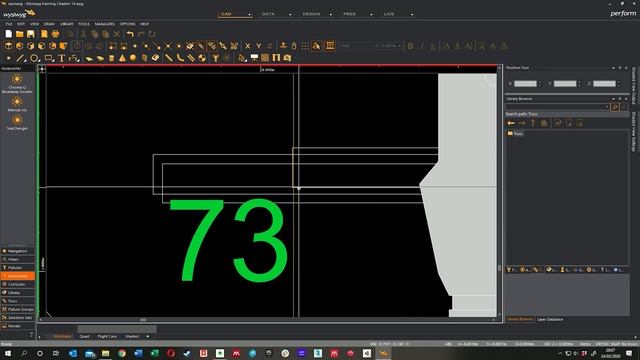640x360 pixels.
Task: Click the screen/projector icon in toolbar
Action: click(254, 58)
